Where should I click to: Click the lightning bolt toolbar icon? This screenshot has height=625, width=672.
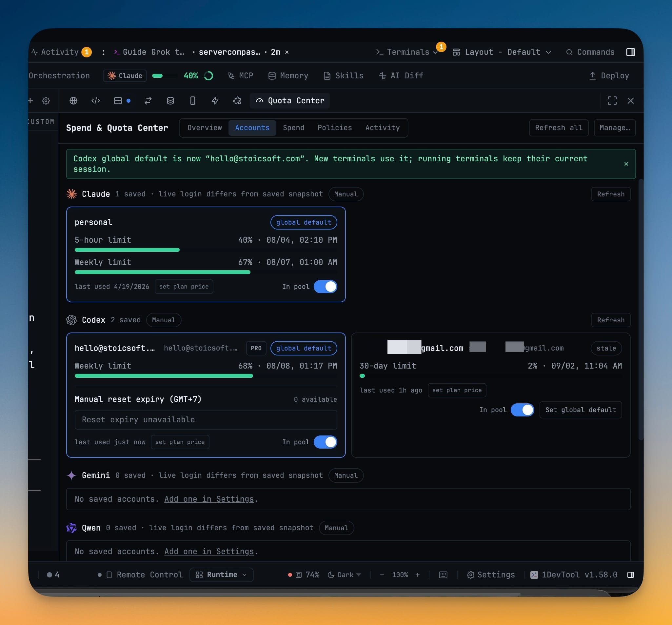tap(215, 101)
